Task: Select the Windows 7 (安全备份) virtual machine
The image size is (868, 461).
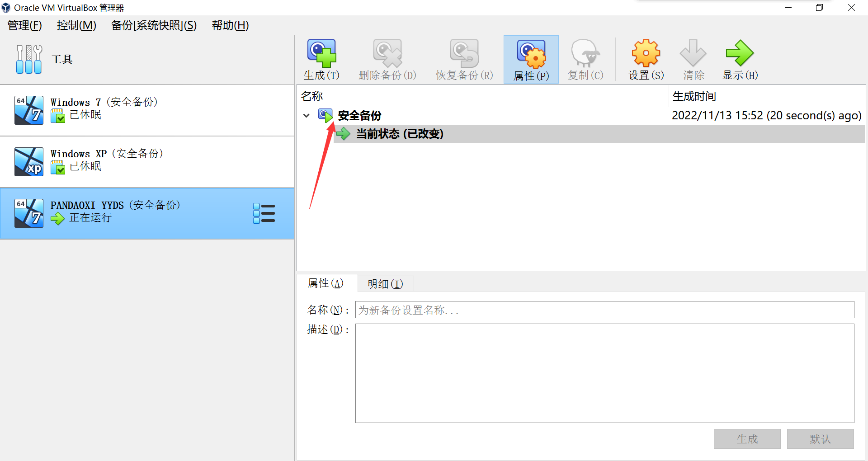Action: pyautogui.click(x=147, y=110)
